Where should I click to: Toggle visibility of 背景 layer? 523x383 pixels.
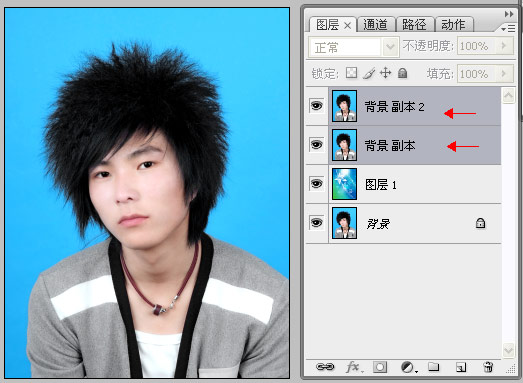point(317,223)
